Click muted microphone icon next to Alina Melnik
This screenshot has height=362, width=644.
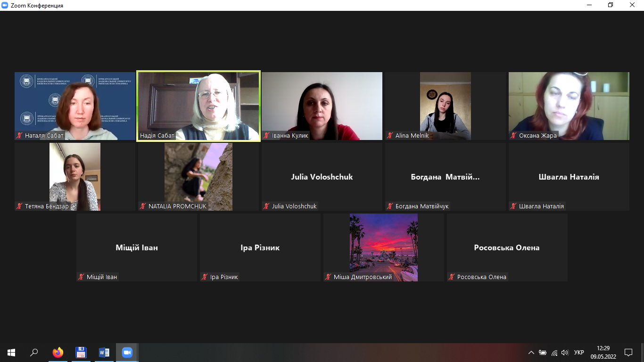point(390,136)
